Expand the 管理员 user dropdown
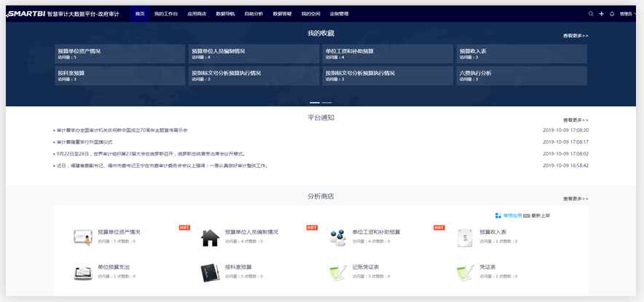644x302 pixels. tap(627, 14)
